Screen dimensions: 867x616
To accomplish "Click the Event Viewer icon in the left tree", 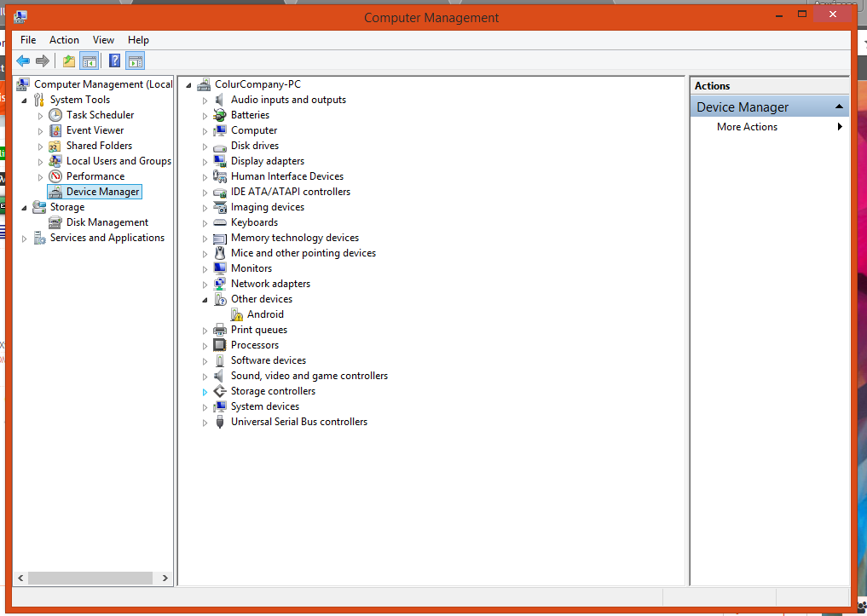I will click(55, 130).
